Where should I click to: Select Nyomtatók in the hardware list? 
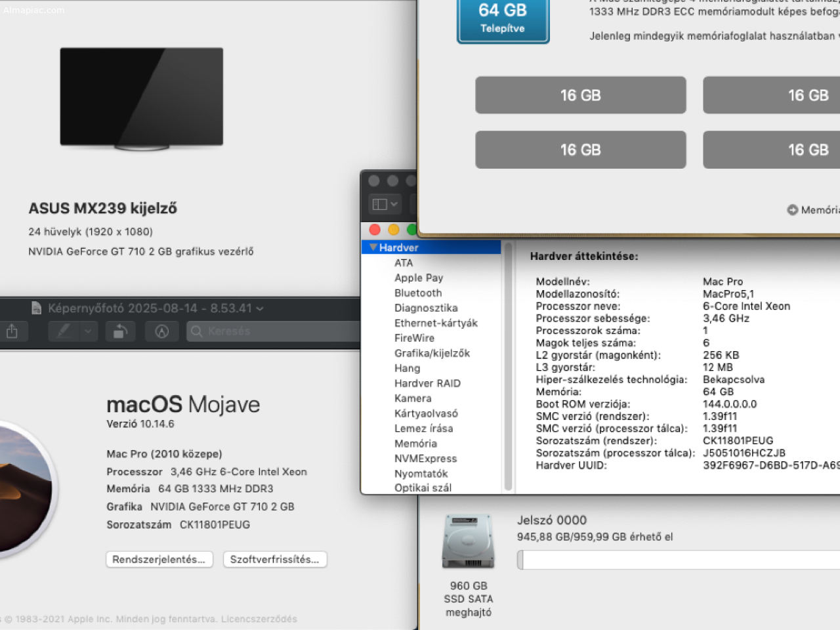421,474
